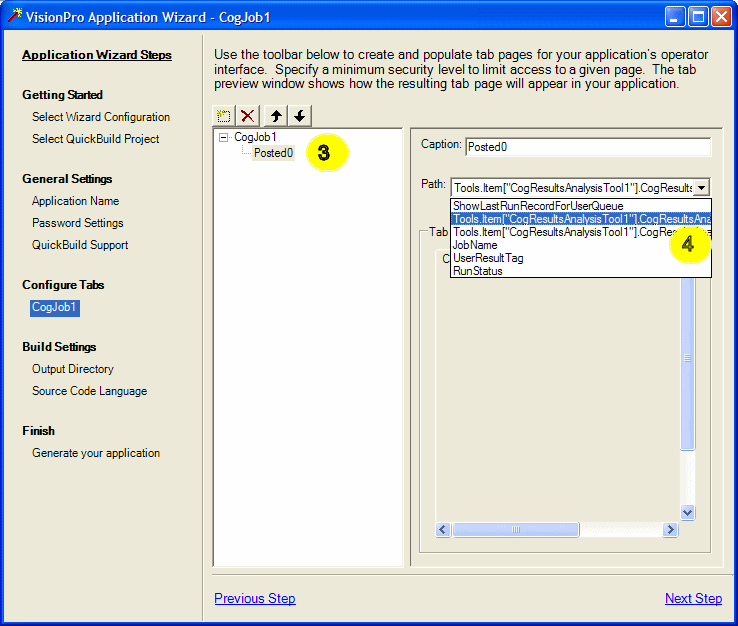Viewport: 738px width, 626px height.
Task: Go to Output Directory step
Action: [x=73, y=369]
